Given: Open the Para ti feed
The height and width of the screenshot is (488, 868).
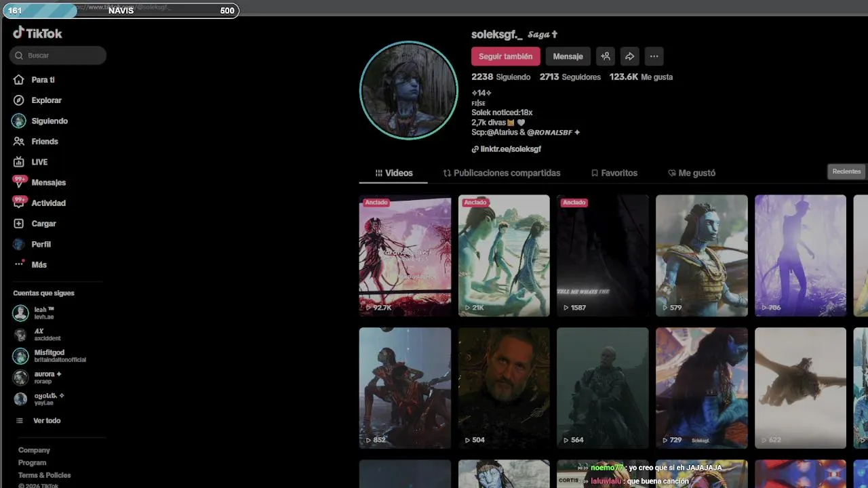Looking at the screenshot, I should click(43, 80).
